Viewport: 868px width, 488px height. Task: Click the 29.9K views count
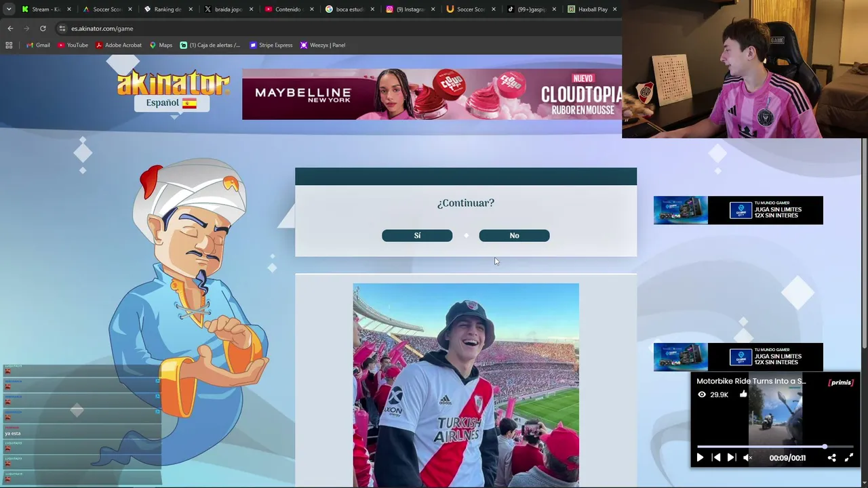(719, 394)
